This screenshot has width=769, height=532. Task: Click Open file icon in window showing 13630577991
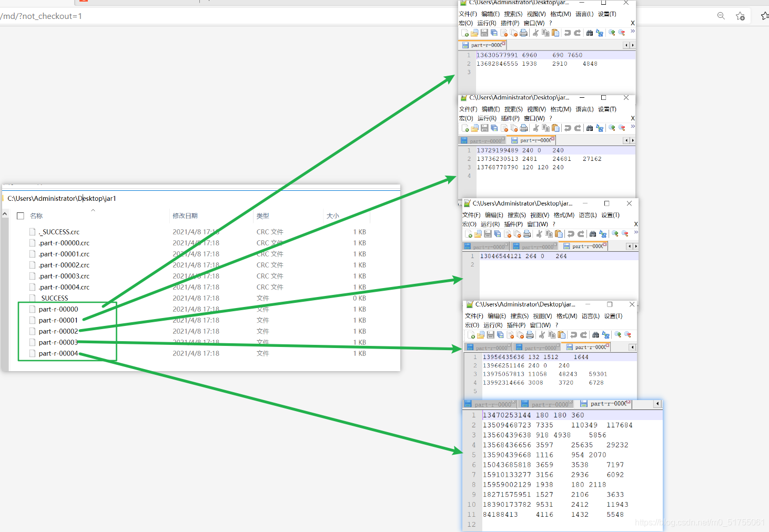474,33
